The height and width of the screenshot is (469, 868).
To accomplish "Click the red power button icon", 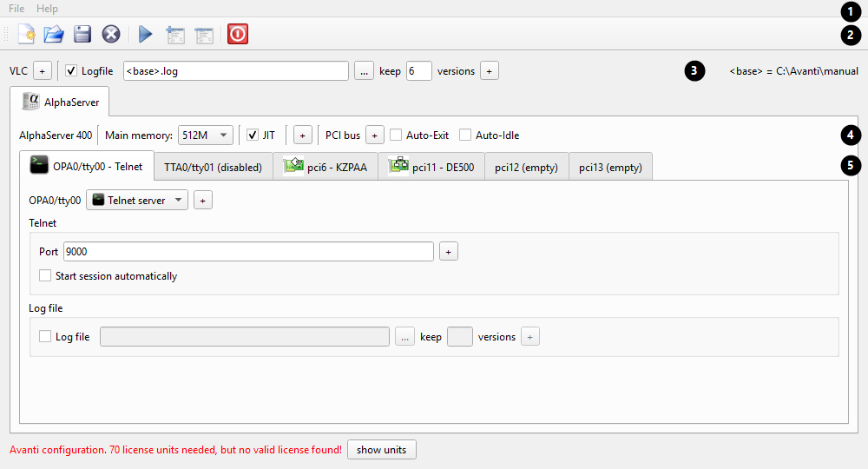I will pyautogui.click(x=238, y=35).
